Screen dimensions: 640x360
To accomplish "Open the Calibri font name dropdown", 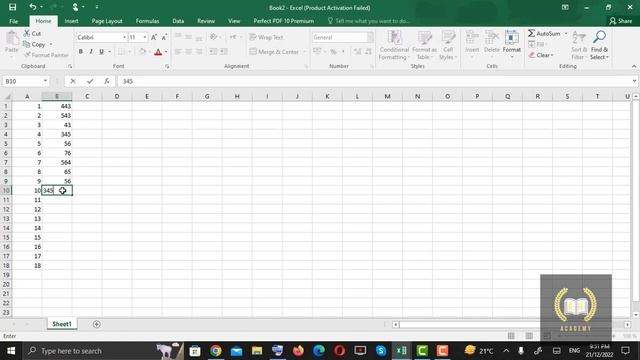I will coord(124,37).
